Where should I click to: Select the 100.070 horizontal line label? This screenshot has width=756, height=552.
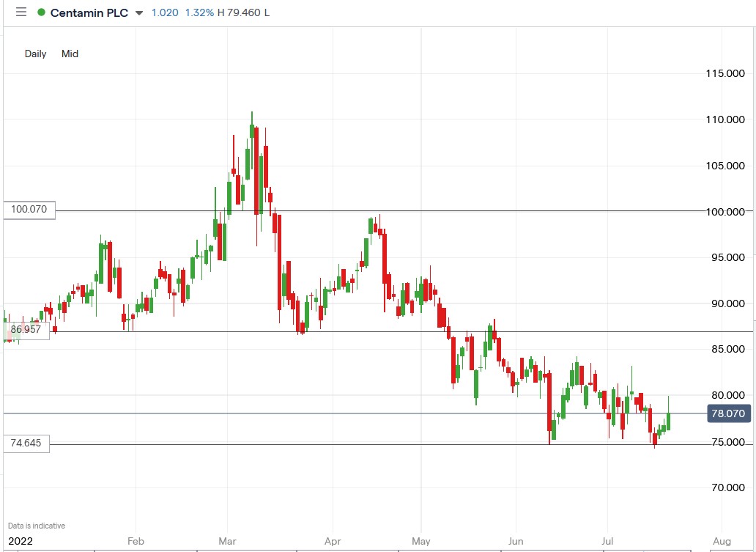pos(29,210)
